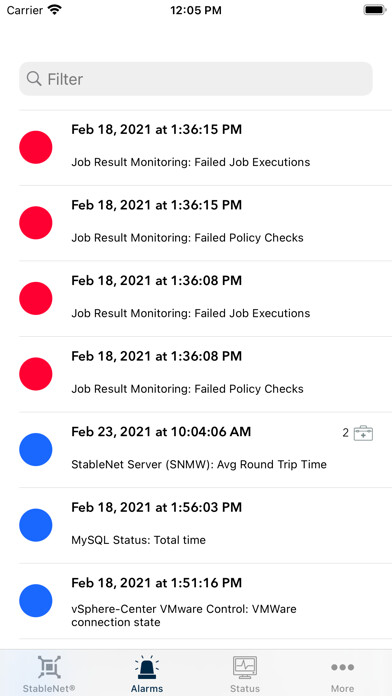Click into the Filter search field
Image resolution: width=392 pixels, height=696 pixels.
tap(196, 79)
